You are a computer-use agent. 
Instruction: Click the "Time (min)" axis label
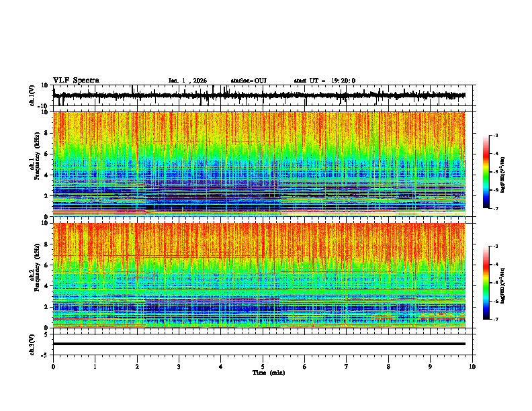coord(269,373)
